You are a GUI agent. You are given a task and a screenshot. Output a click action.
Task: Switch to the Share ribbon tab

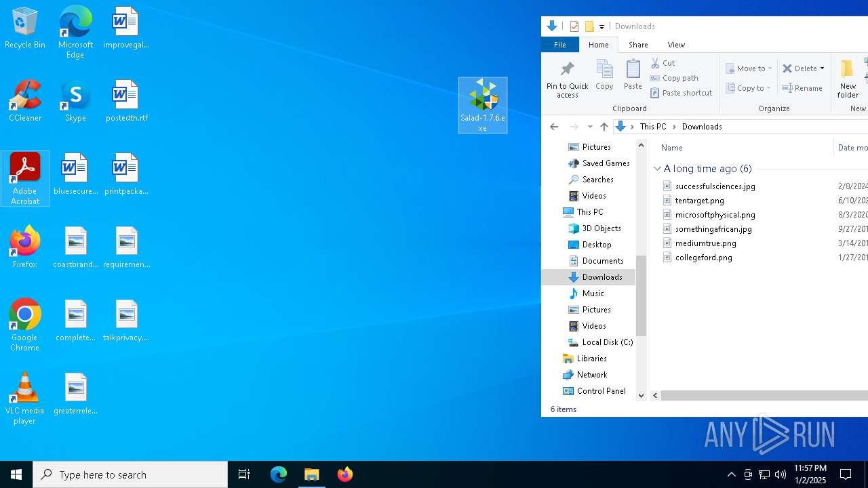pyautogui.click(x=638, y=45)
